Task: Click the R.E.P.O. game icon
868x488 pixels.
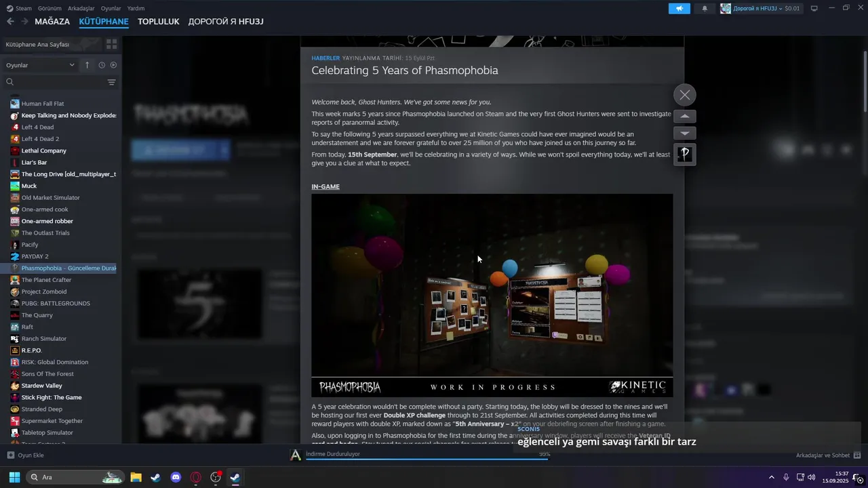Action: [15, 350]
